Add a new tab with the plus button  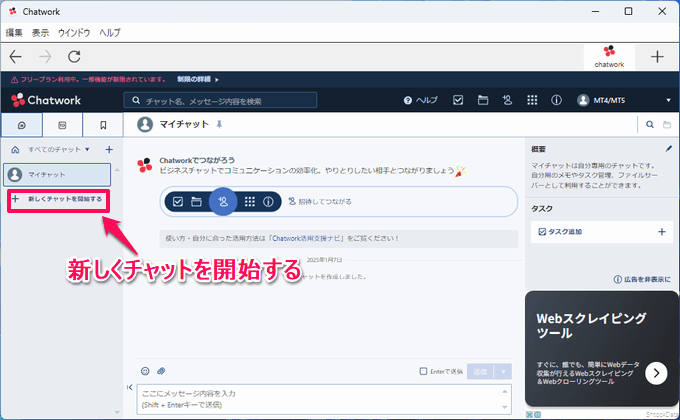pyautogui.click(x=657, y=57)
